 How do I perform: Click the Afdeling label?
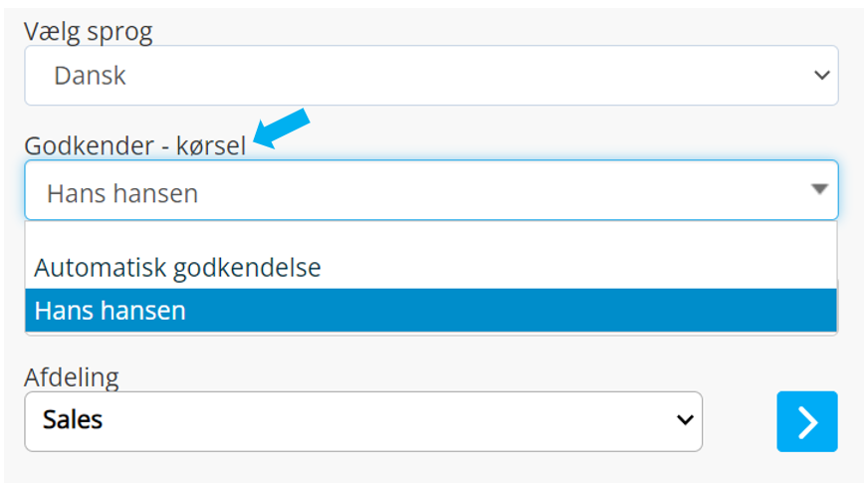pyautogui.click(x=72, y=377)
